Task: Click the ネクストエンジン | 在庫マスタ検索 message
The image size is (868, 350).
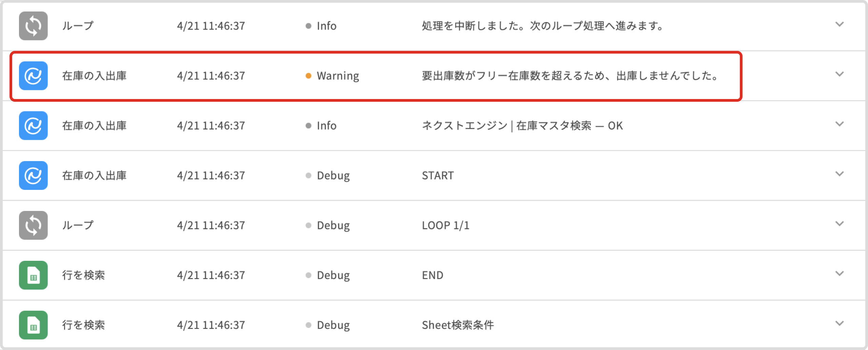Action: pos(522,126)
